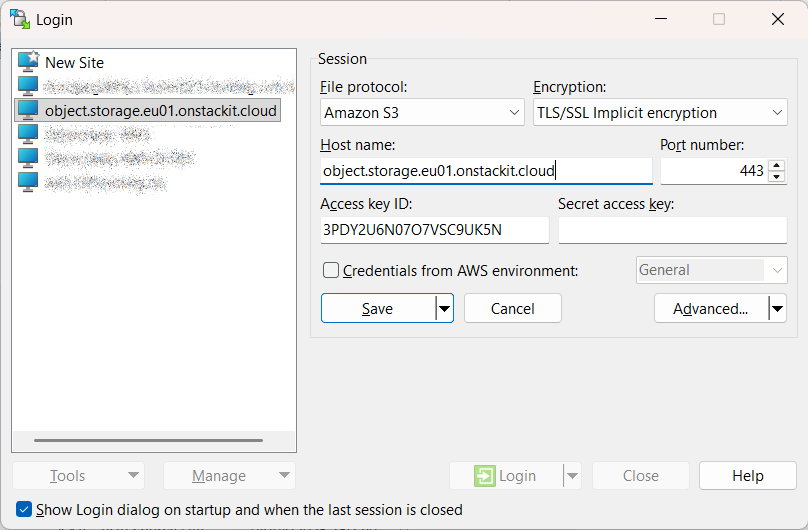Screen dimensions: 808x530
Task: Open the Tools menu button
Action: coord(78,476)
